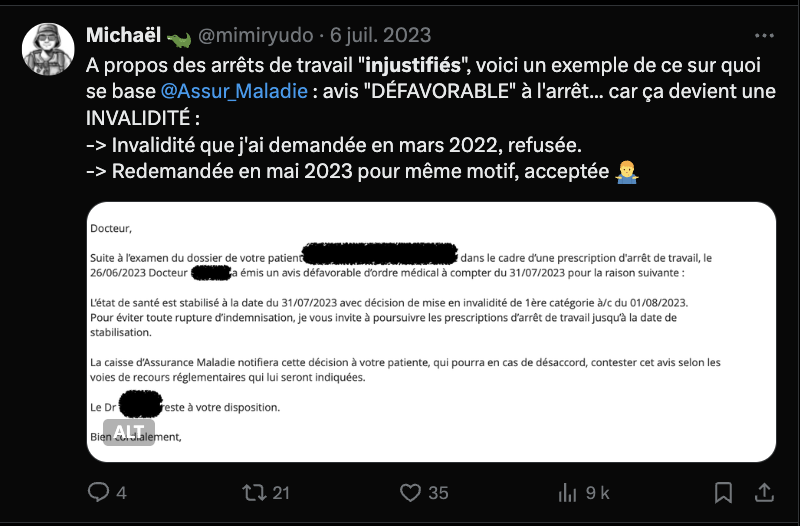Click the reply count 4

coord(121,493)
